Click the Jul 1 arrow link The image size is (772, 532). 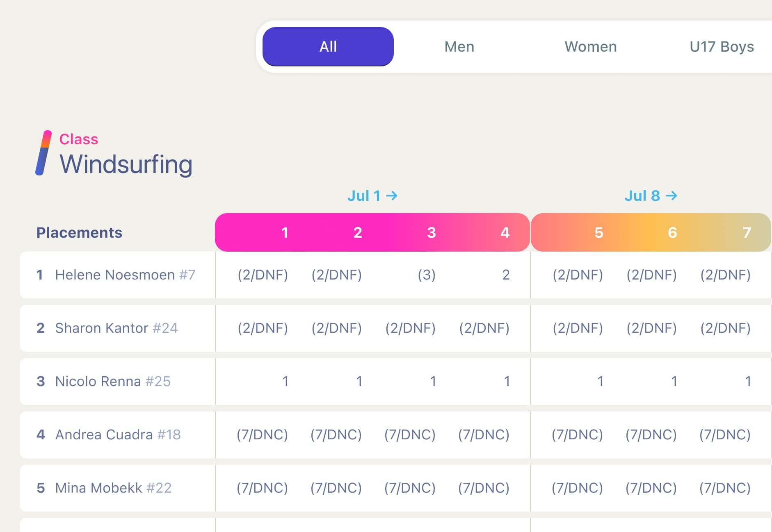tap(372, 196)
